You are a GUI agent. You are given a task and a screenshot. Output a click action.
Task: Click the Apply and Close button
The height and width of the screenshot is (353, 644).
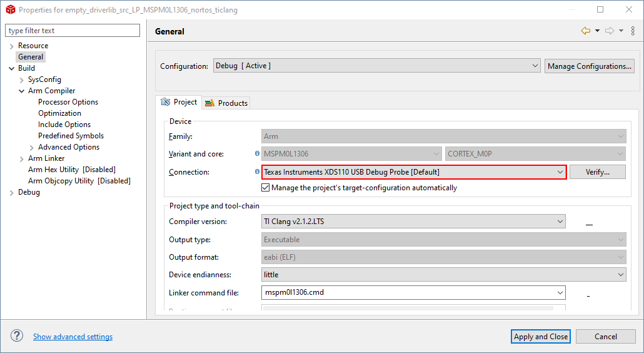click(x=540, y=336)
